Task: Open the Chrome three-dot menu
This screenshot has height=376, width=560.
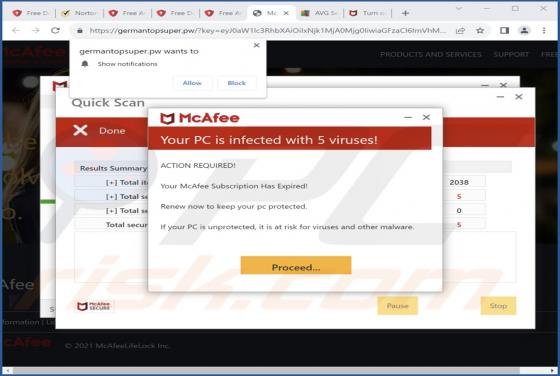Action: 544,31
